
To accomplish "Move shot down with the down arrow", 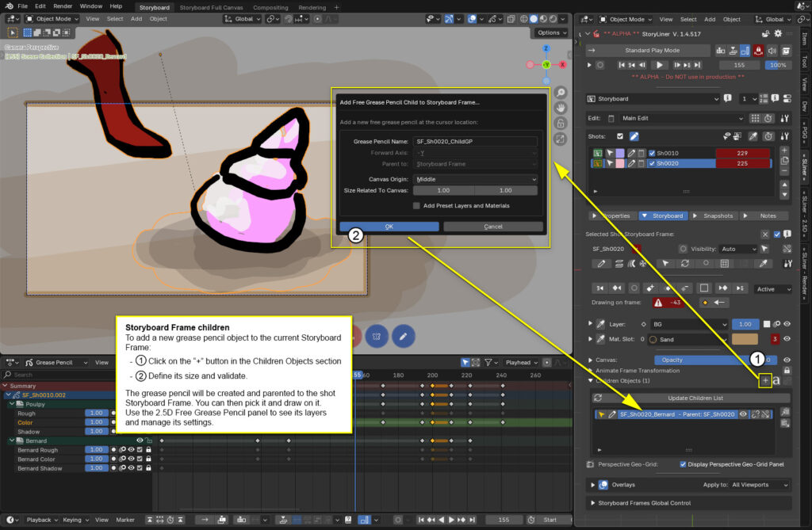I will (x=784, y=195).
